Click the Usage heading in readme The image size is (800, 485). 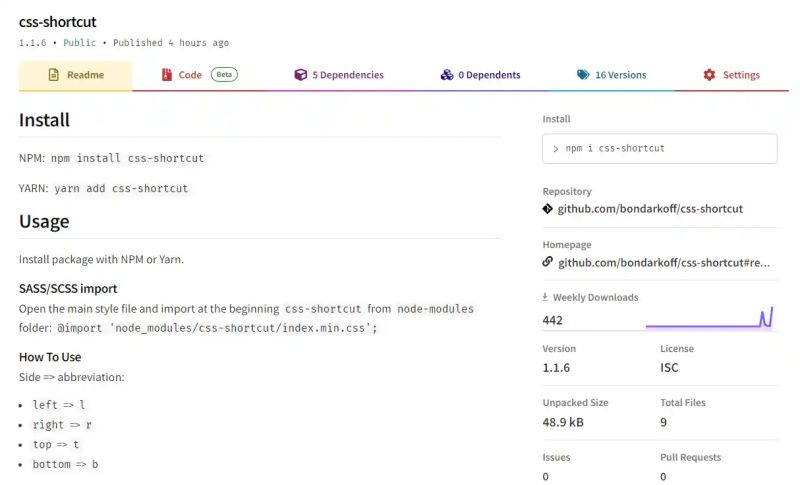point(44,221)
